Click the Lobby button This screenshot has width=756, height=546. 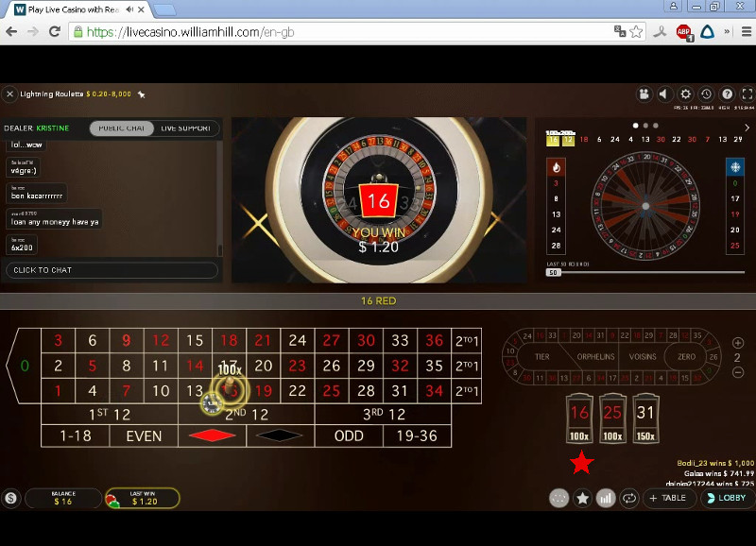coord(729,498)
